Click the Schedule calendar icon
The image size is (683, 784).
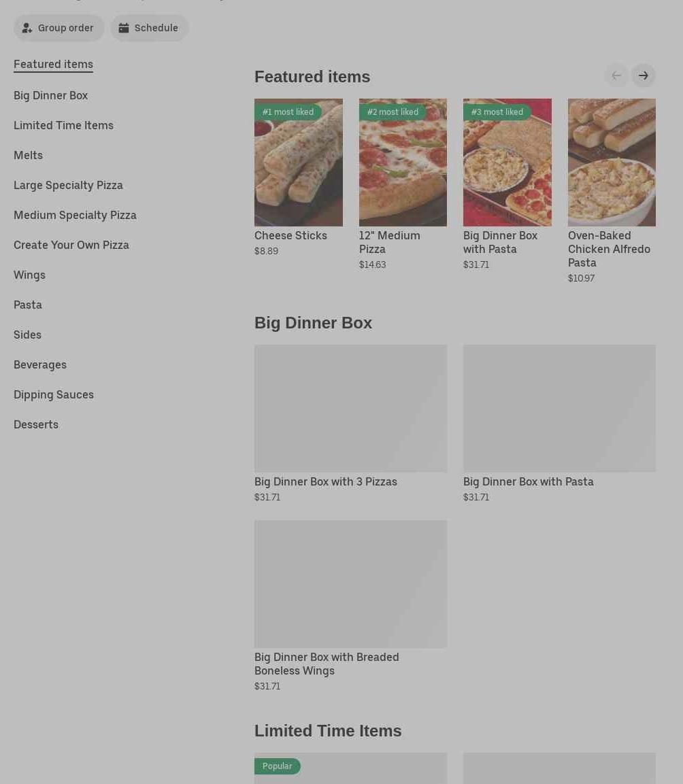pos(124,28)
